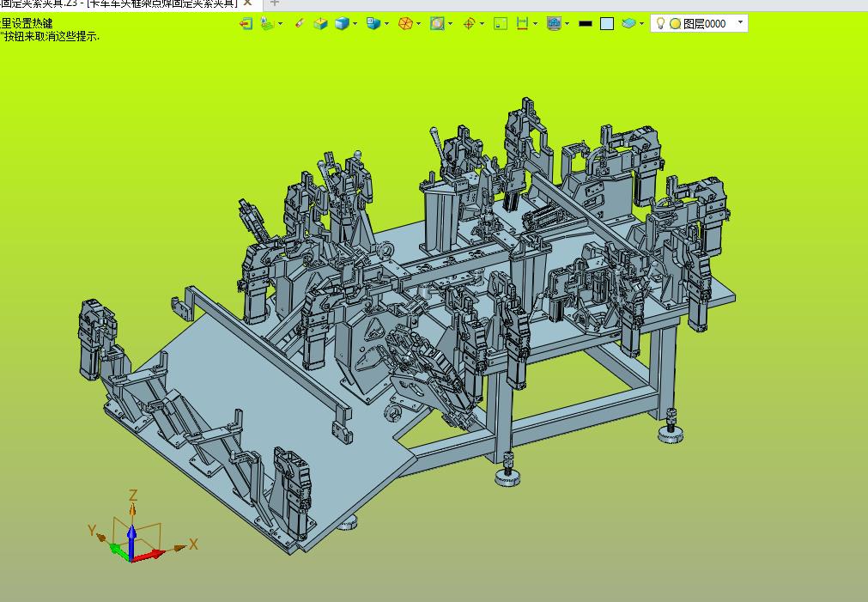
Task: Toggle the yellow circle layer status icon
Action: [675, 24]
